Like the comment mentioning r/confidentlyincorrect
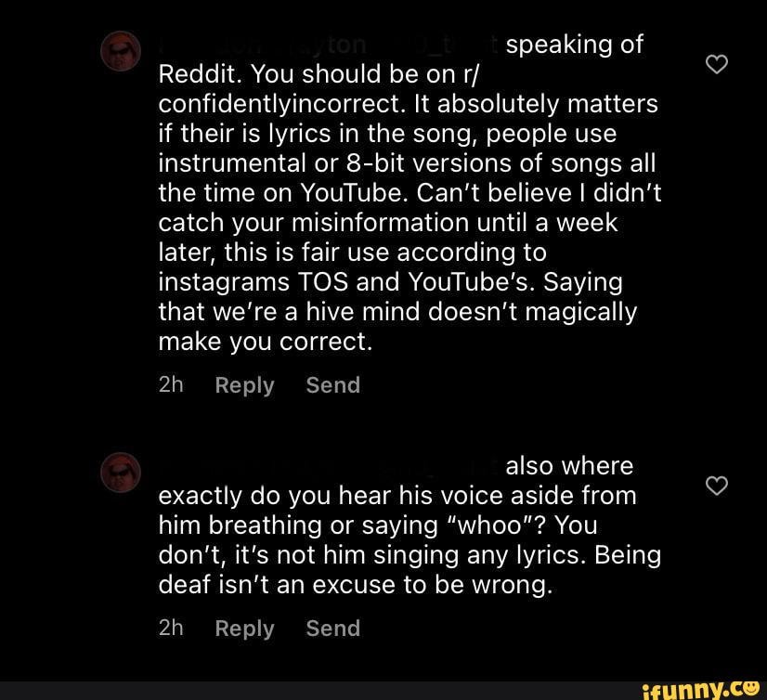This screenshot has width=767, height=700. [717, 65]
